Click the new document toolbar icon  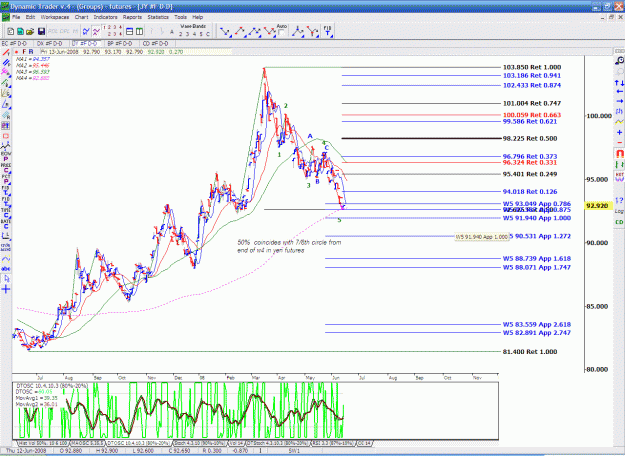tap(11, 31)
